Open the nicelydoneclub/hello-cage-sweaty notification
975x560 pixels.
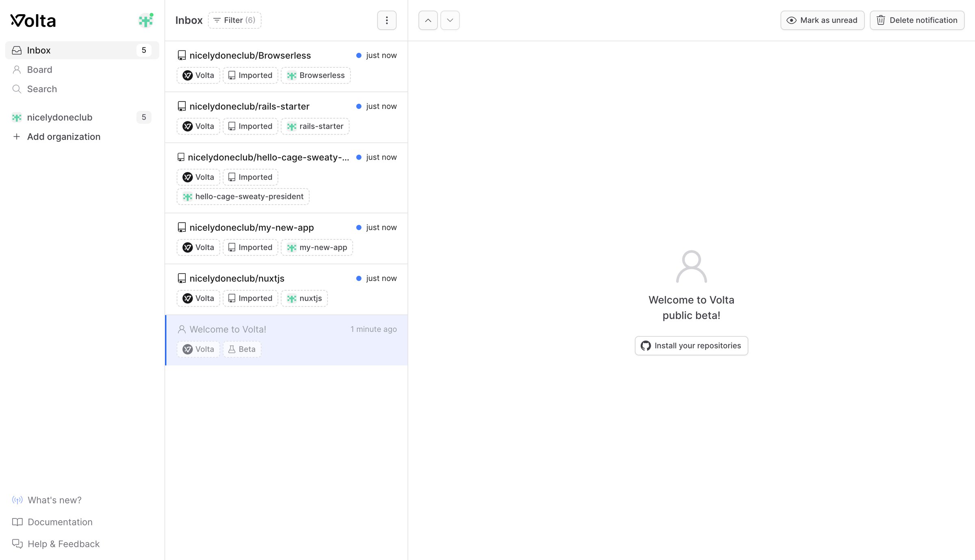click(286, 178)
